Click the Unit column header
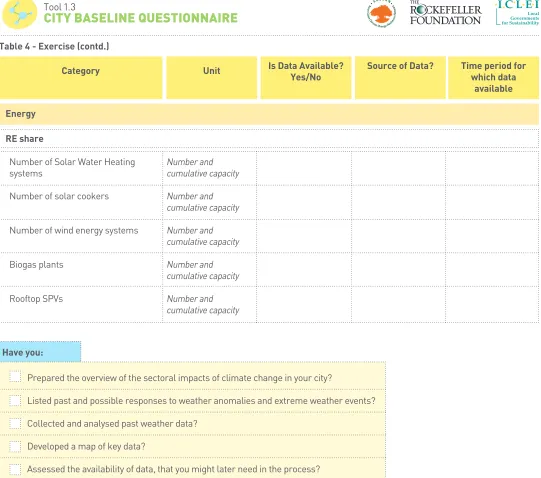 [x=212, y=78]
